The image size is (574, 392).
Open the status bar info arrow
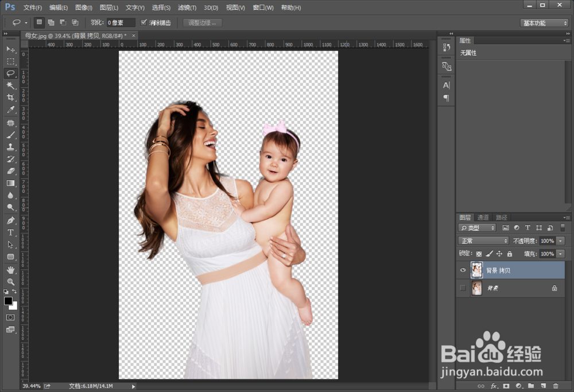pyautogui.click(x=133, y=386)
